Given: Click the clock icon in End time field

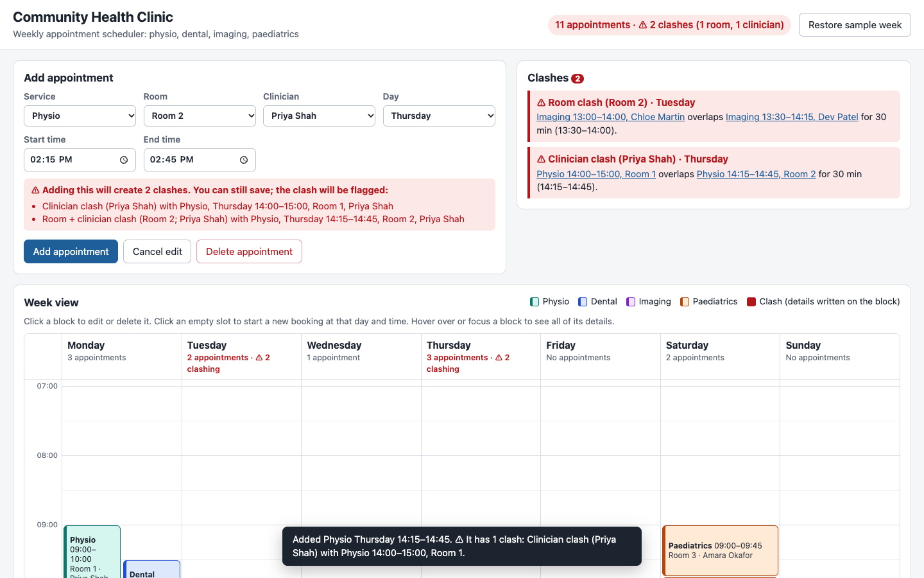Looking at the screenshot, I should [x=244, y=160].
